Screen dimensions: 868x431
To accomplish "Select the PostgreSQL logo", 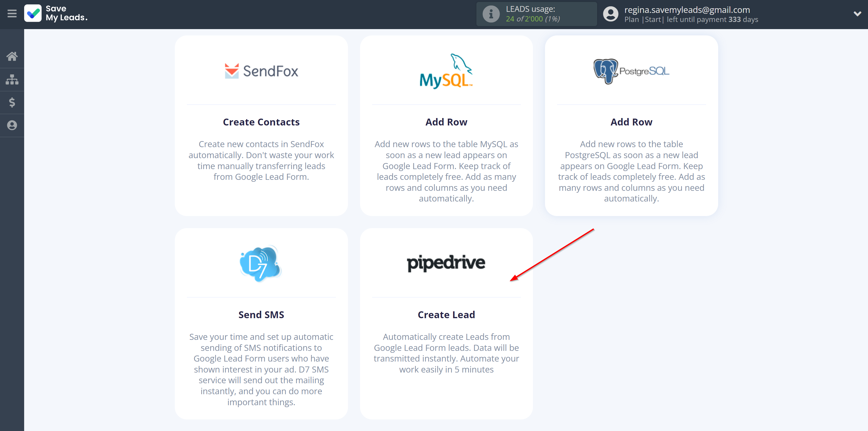I will coord(631,71).
